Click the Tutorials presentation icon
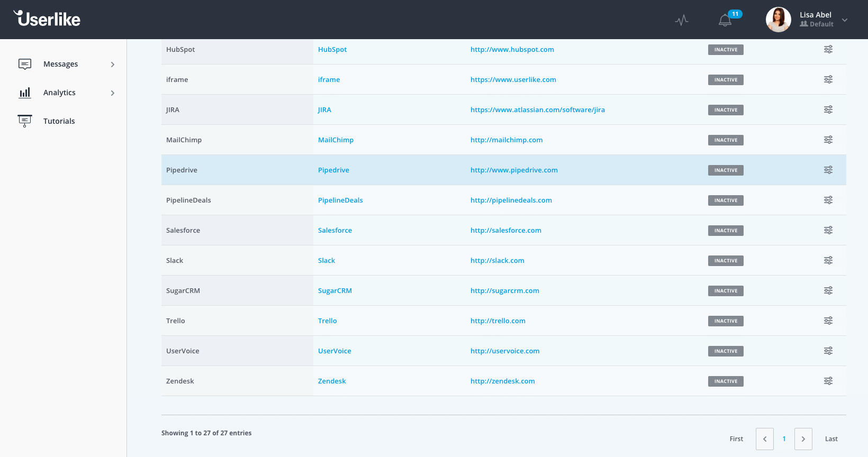The height and width of the screenshot is (457, 868). tap(25, 121)
